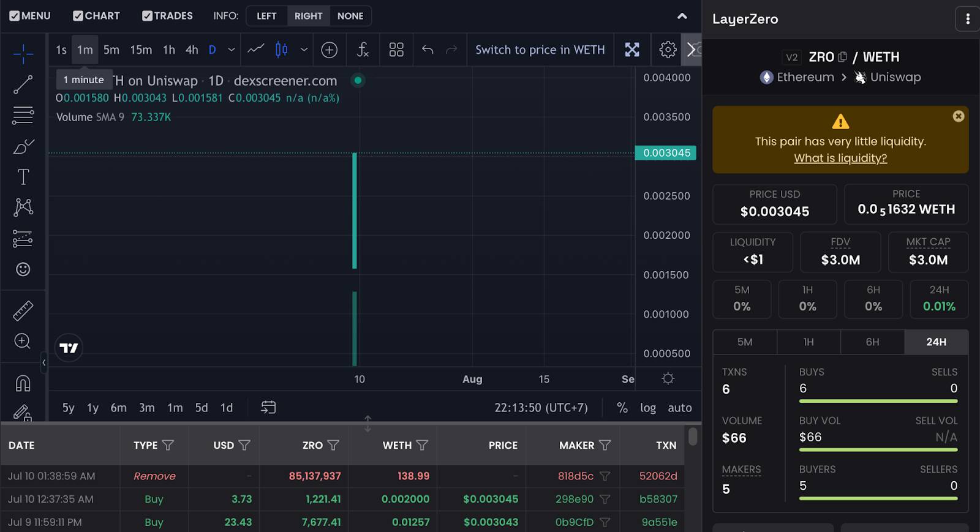The height and width of the screenshot is (532, 980).
Task: Open the emoji icons tool
Action: tap(23, 269)
